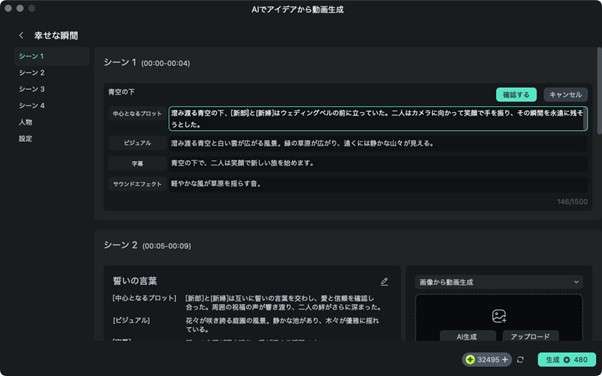602x376 pixels.
Task: Refresh credits with the circular arrows icon
Action: [520, 360]
